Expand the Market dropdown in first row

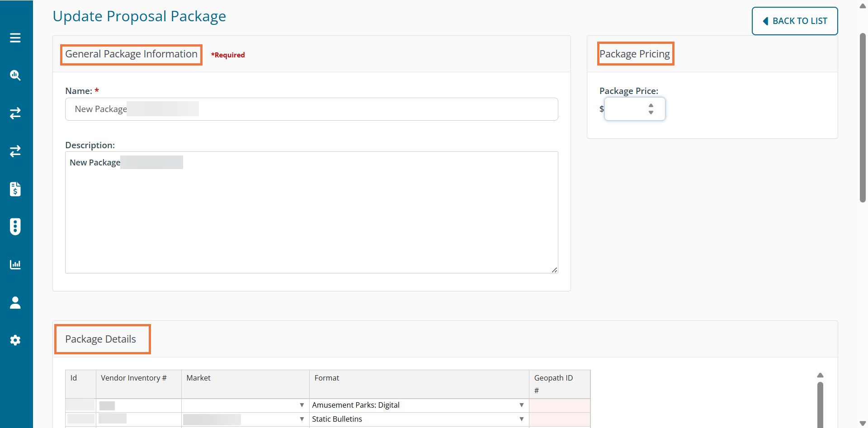(302, 405)
